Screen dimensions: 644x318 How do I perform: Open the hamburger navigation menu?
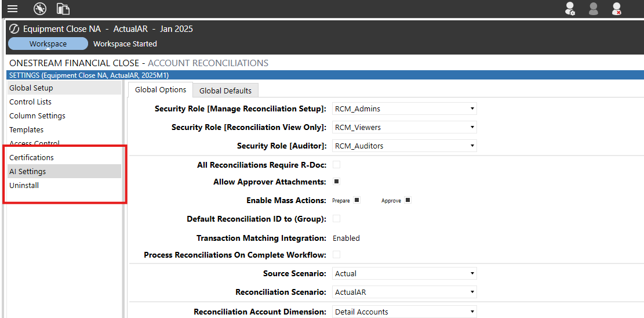(x=12, y=9)
